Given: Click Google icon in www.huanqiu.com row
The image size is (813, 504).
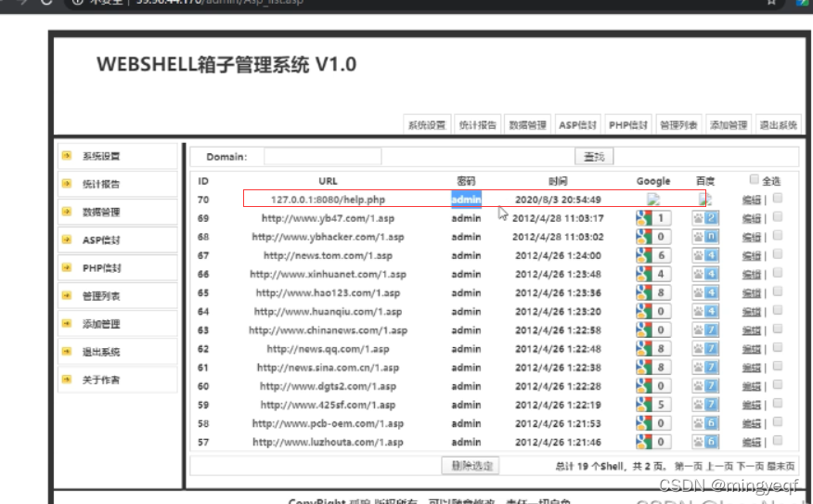Looking at the screenshot, I should pos(653,312).
